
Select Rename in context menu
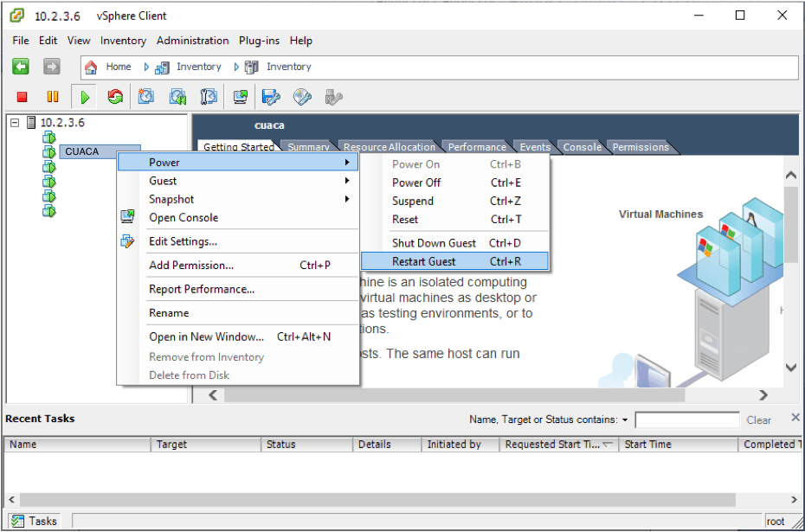pyautogui.click(x=238, y=313)
